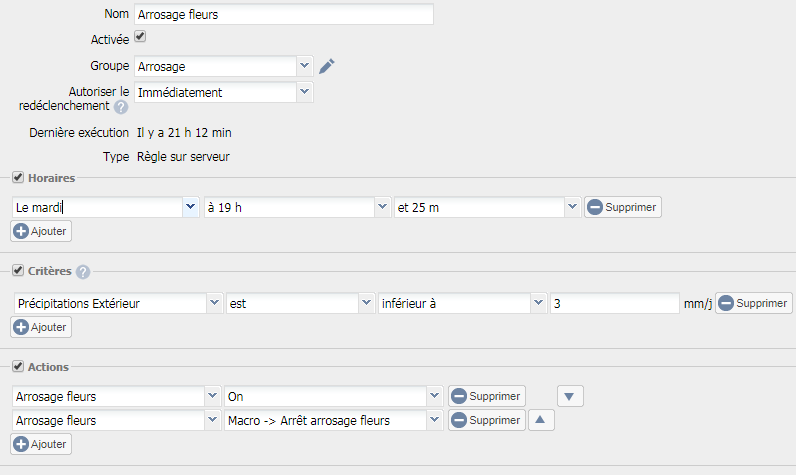
Task: Toggle the Activée checkbox
Action: [x=140, y=37]
